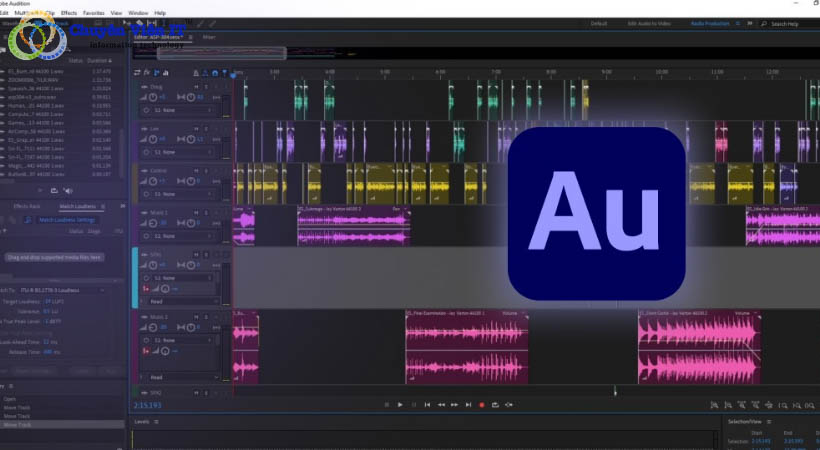Screen dimensions: 820x450
Task: Open the S1 send dropdown on Music 1
Action: pyautogui.click(x=184, y=236)
